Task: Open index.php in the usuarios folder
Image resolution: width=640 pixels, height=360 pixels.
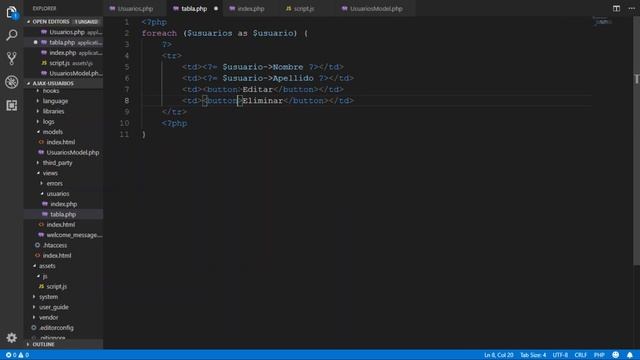Action: pos(63,204)
